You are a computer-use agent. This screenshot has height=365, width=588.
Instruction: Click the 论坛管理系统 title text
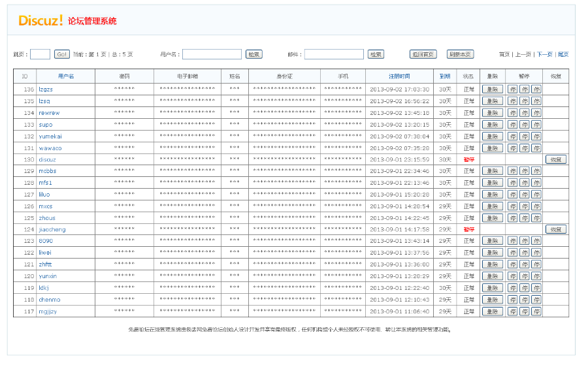pyautogui.click(x=92, y=21)
